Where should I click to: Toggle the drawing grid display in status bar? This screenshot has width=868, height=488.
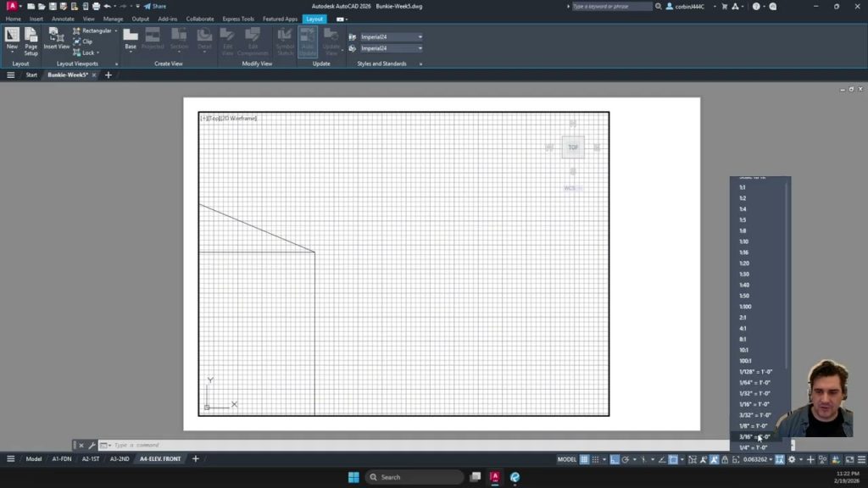pyautogui.click(x=584, y=459)
